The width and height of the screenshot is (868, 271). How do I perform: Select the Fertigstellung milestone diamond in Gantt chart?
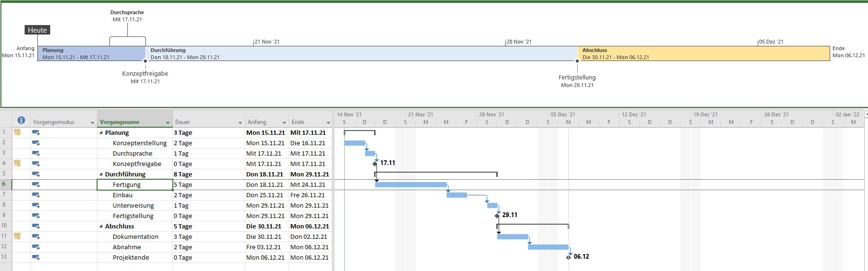click(x=497, y=216)
